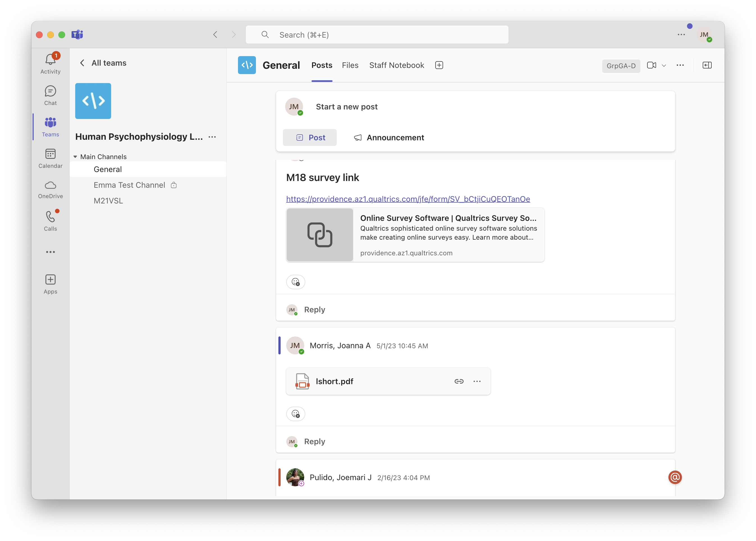Screen dimensions: 756x541
Task: Click Pulido, Joemari J sender name
Action: click(340, 477)
